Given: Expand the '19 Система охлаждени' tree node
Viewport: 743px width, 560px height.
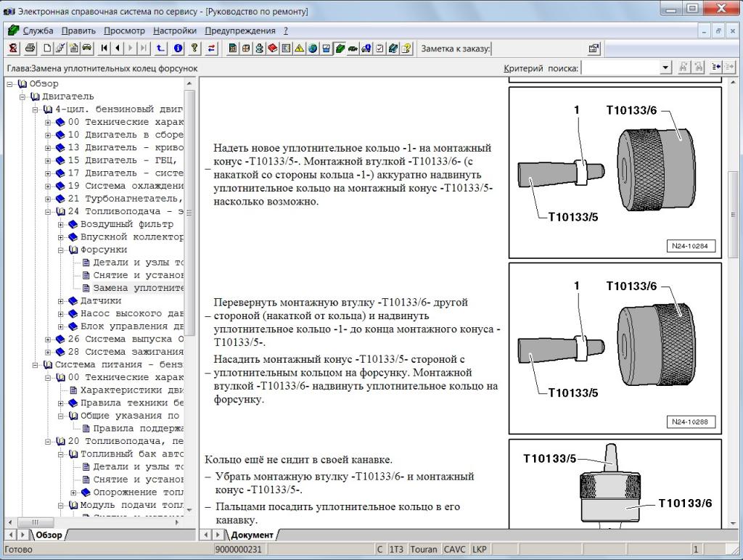Looking at the screenshot, I should (x=48, y=186).
